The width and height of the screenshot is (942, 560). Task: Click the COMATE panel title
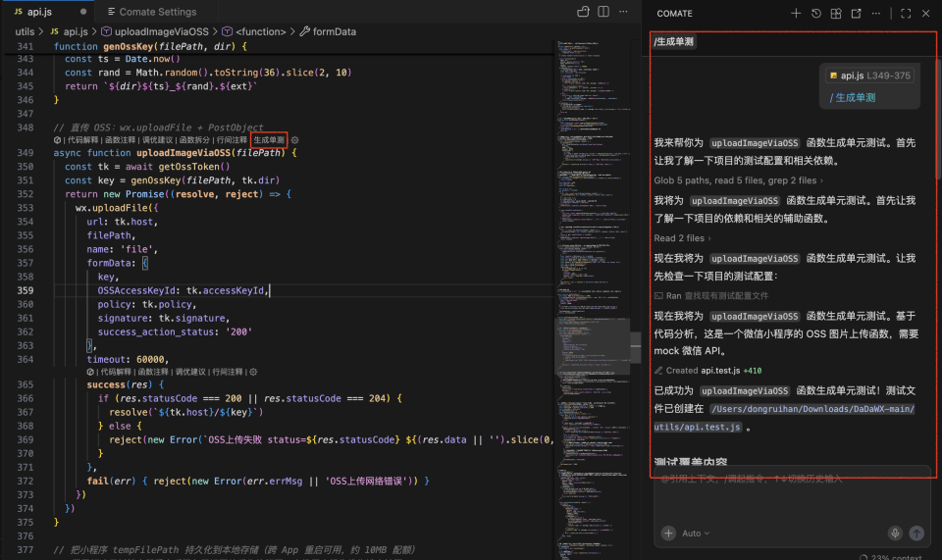tap(674, 13)
